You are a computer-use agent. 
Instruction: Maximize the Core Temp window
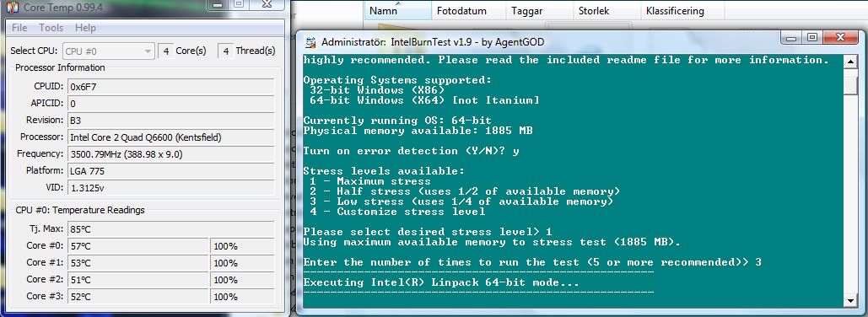[239, 4]
